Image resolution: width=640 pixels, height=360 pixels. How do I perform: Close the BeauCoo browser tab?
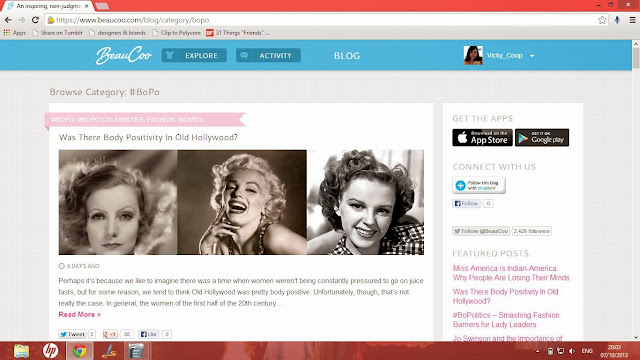pos(87,6)
